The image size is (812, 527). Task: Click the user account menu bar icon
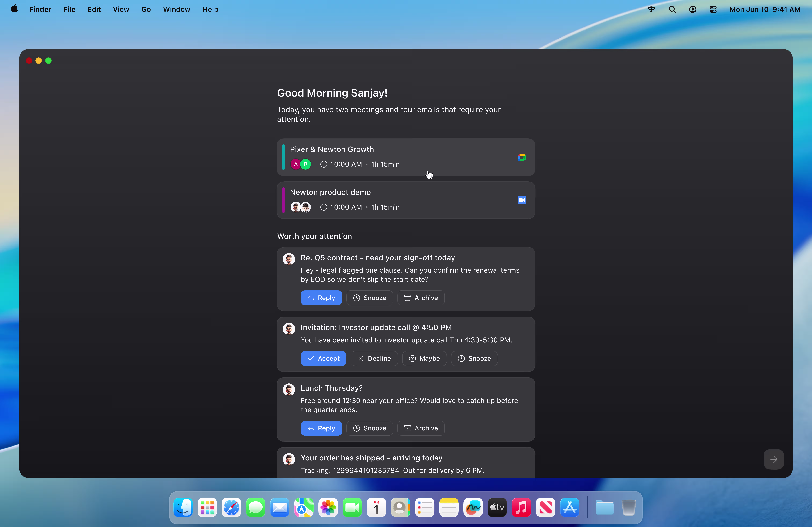[x=693, y=9]
